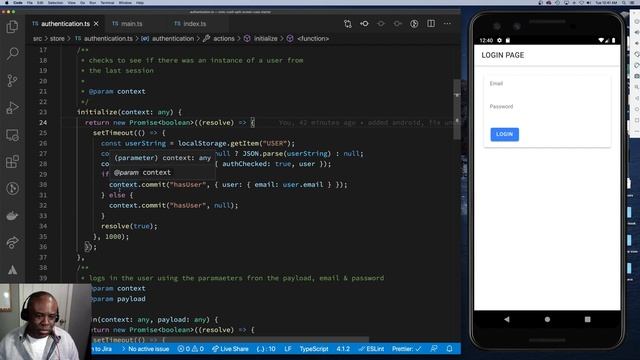
Task: Open the Search view in activity bar
Action: pos(13,53)
